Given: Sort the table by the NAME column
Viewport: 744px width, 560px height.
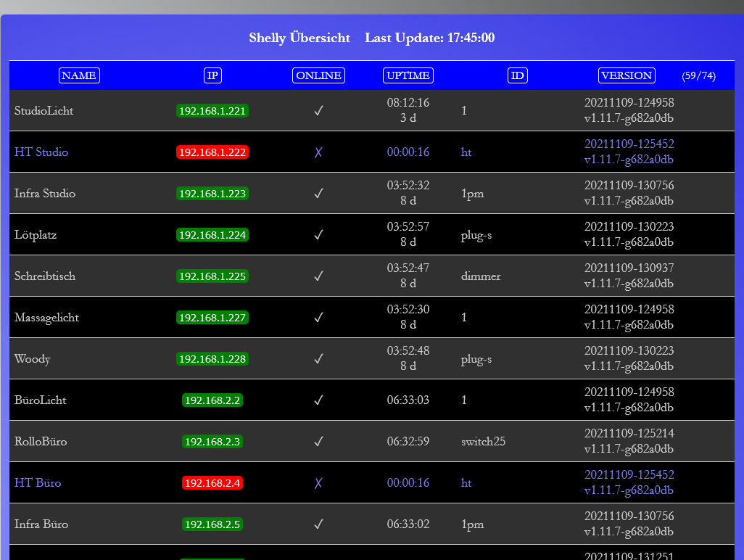Looking at the screenshot, I should click(79, 75).
